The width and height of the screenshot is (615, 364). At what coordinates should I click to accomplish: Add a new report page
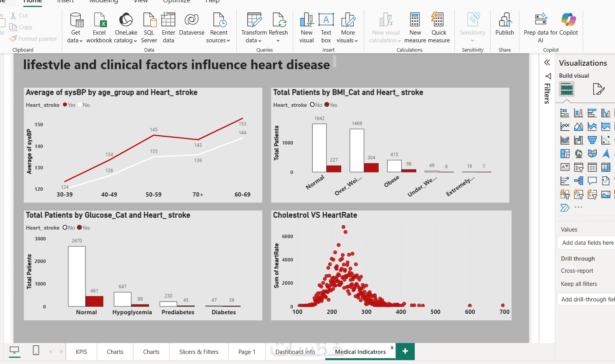coord(405,351)
